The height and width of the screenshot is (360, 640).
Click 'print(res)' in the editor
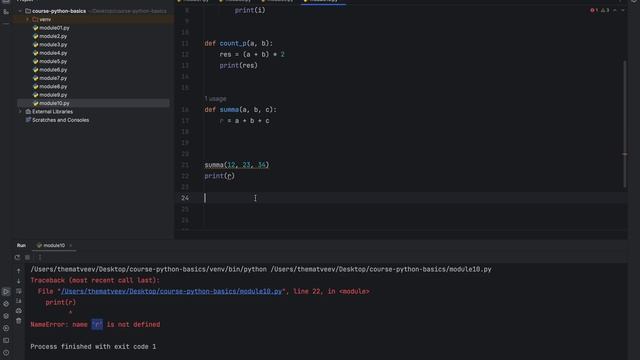[x=238, y=65]
